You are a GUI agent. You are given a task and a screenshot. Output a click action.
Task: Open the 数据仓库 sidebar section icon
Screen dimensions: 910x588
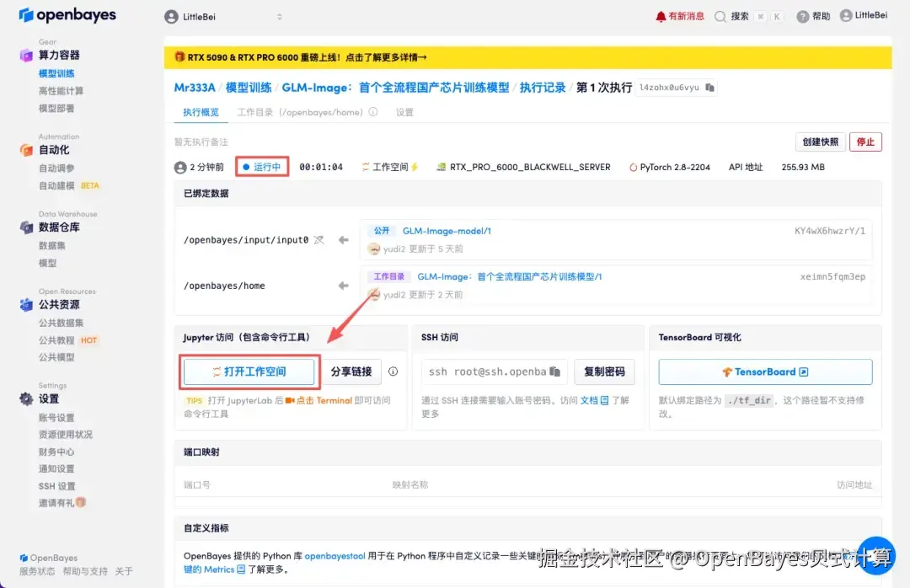tap(26, 227)
